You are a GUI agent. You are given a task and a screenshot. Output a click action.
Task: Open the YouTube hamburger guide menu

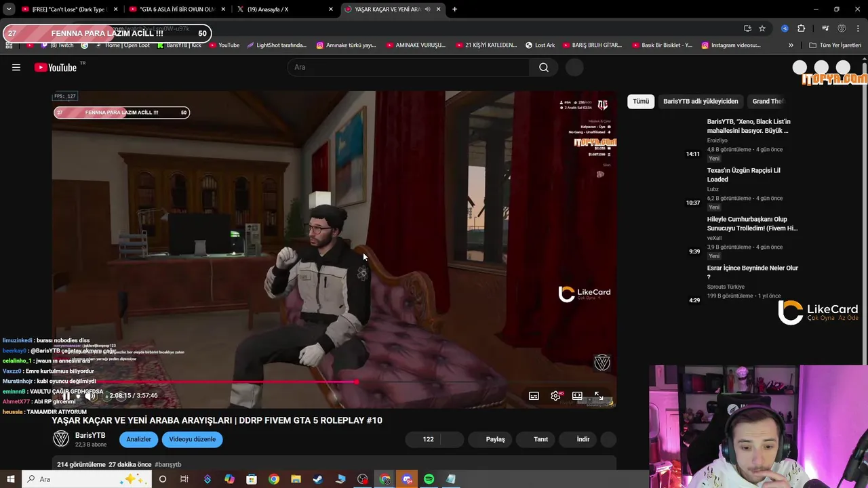[16, 67]
